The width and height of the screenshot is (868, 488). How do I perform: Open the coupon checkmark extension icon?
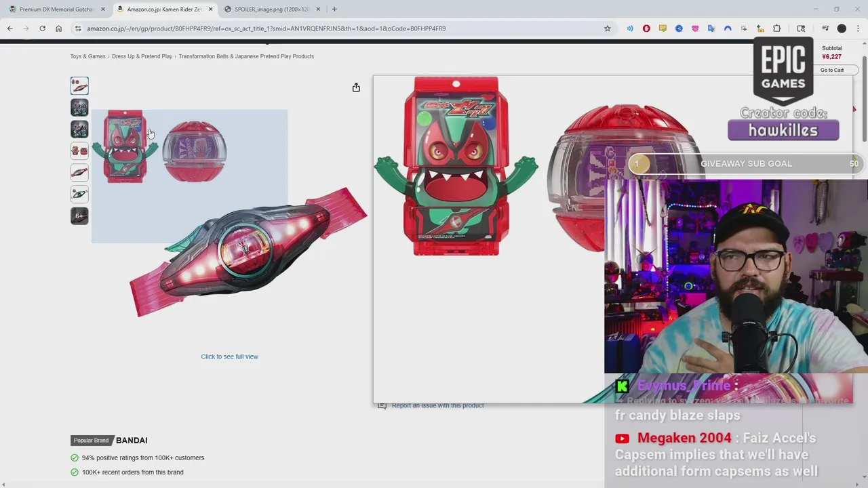663,28
